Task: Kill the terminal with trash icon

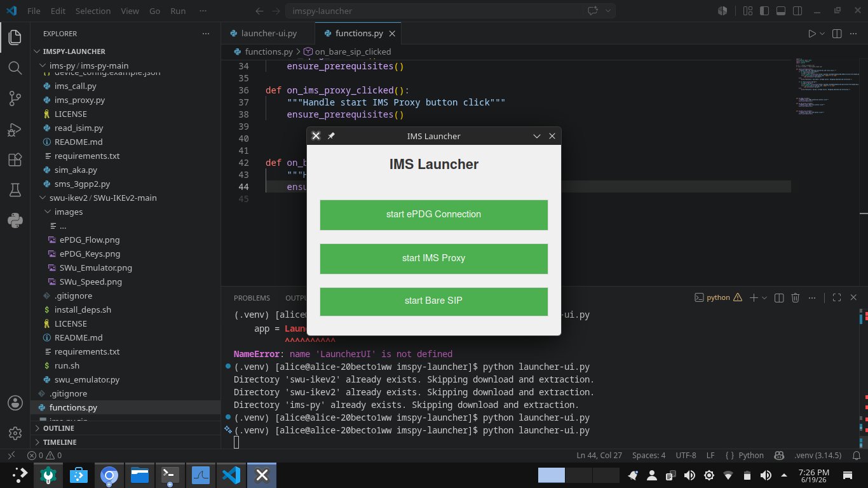Action: tap(796, 297)
